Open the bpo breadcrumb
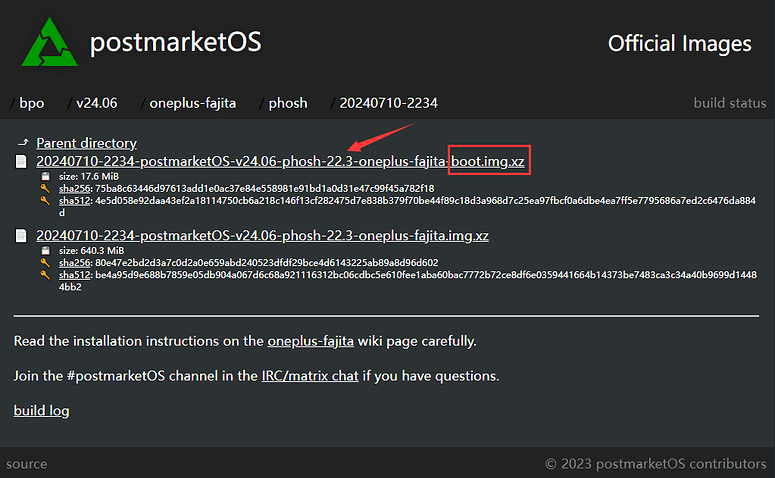 pyautogui.click(x=32, y=103)
